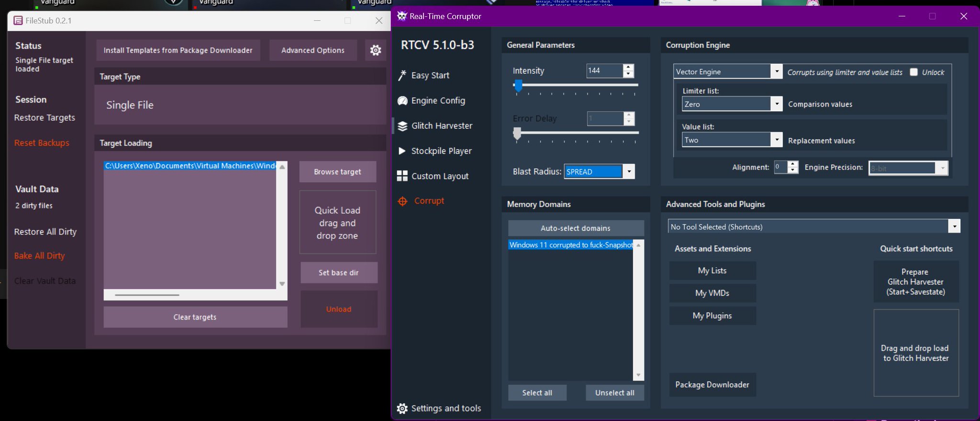Screen dimensions: 980x421
Task: Open Advanced Options in FileStub
Action: pyautogui.click(x=313, y=50)
